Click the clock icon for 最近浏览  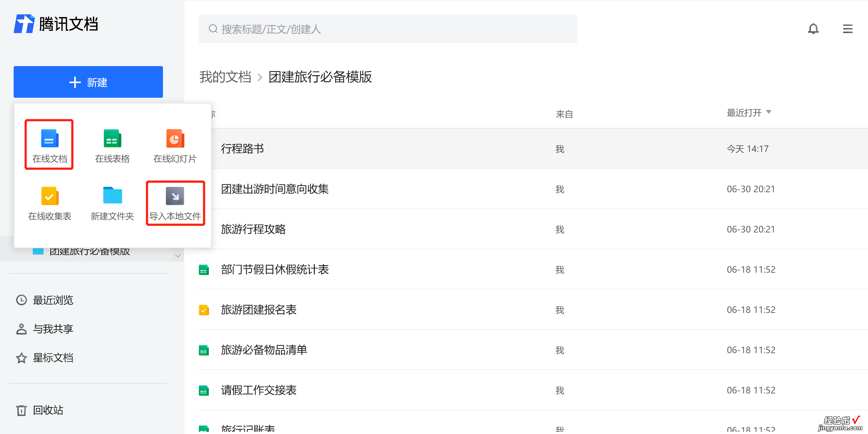22,300
